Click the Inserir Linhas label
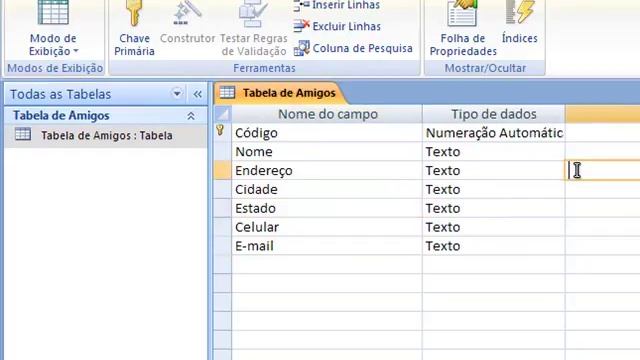 click(x=346, y=5)
